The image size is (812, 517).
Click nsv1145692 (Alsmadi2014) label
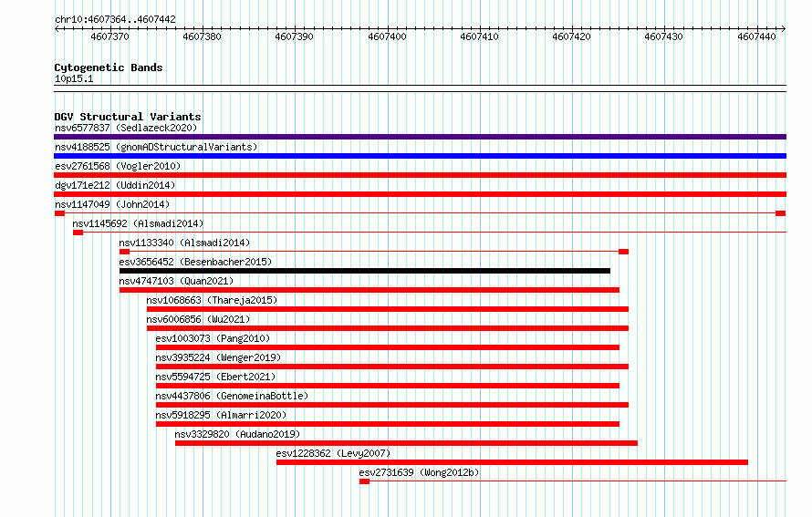coord(138,223)
